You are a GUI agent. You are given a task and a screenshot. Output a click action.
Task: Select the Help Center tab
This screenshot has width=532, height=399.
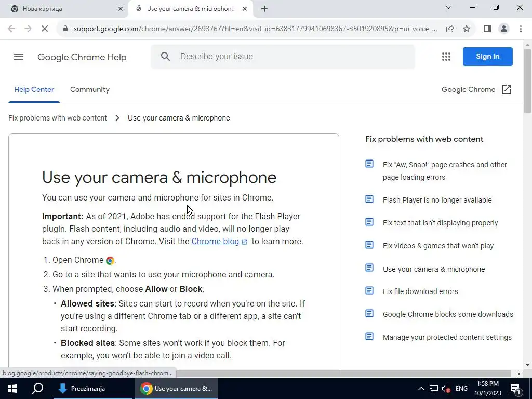pos(34,89)
